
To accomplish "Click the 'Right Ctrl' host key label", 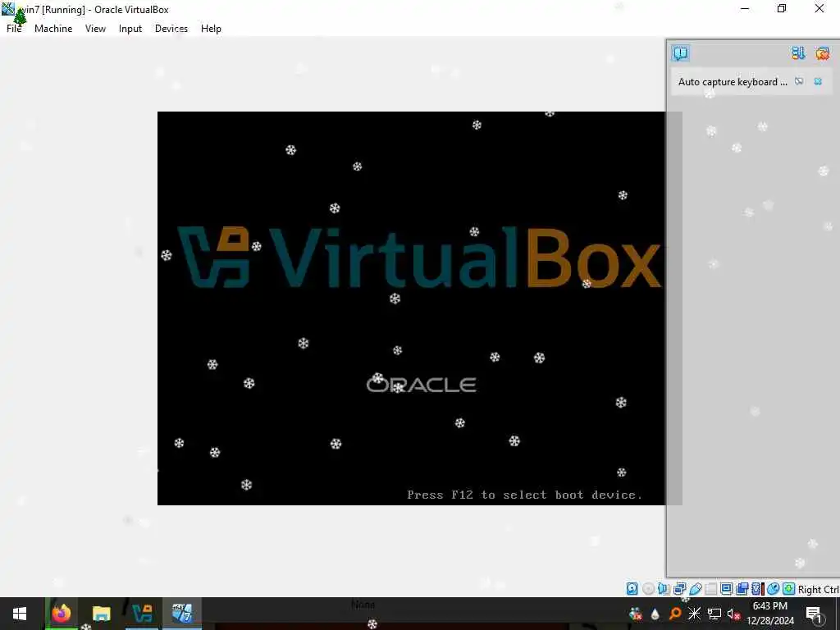I will tap(818, 589).
